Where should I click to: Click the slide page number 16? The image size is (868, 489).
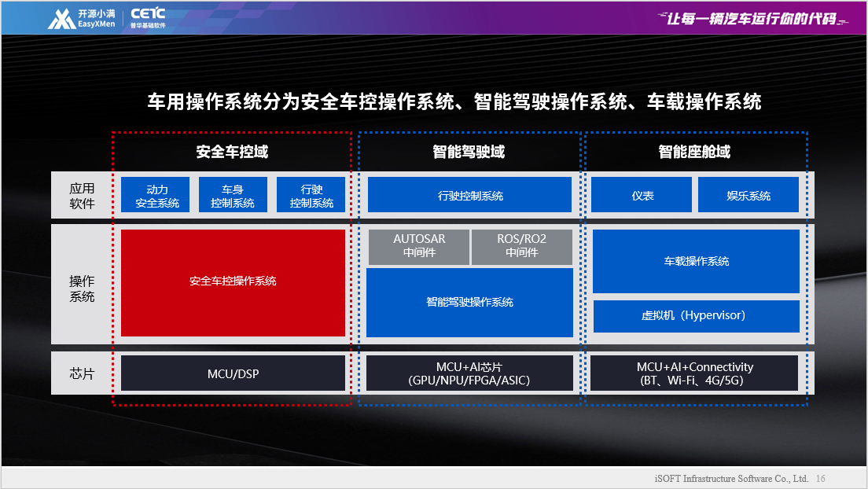point(820,479)
